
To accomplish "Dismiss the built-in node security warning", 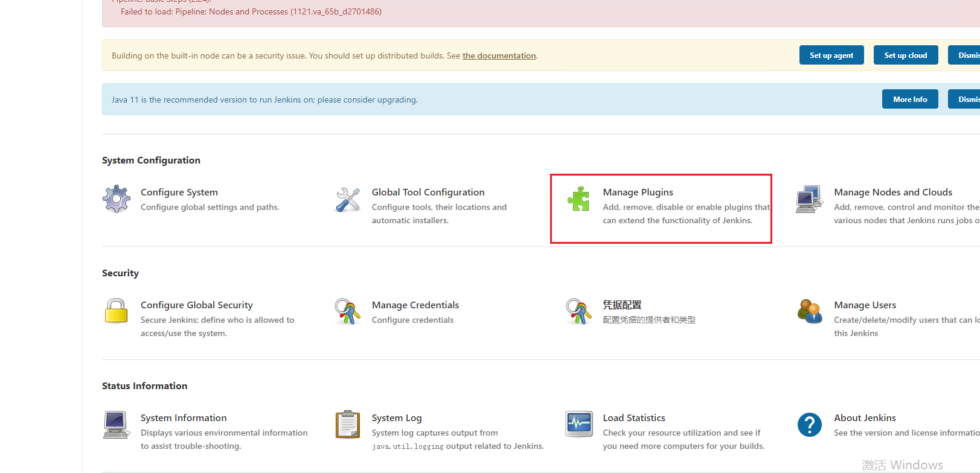I will (x=964, y=55).
